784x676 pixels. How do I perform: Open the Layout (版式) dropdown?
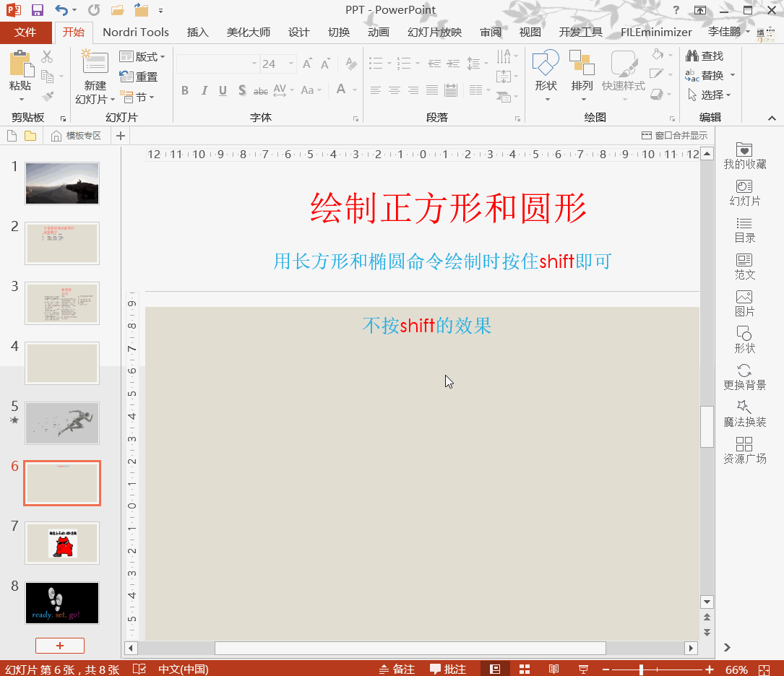coord(142,56)
